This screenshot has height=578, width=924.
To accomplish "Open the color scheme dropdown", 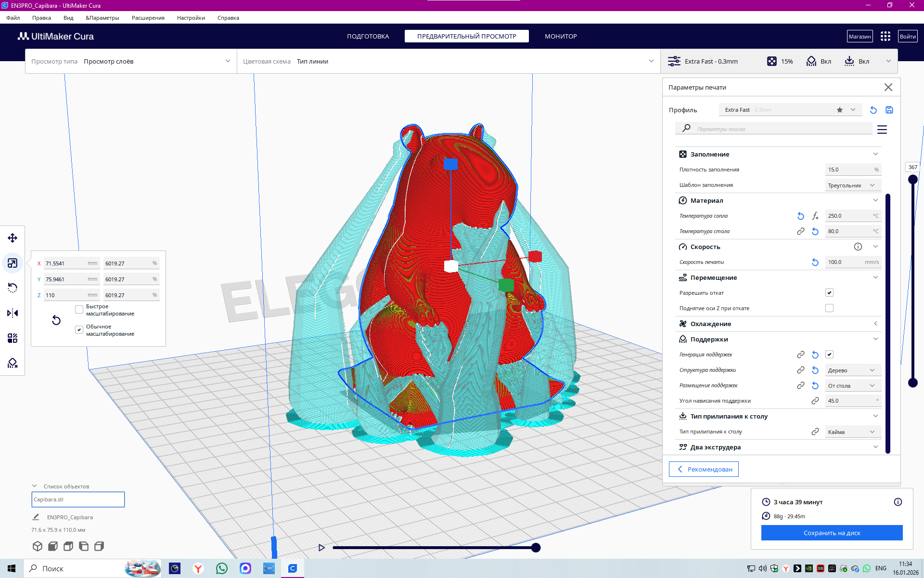I will click(449, 61).
